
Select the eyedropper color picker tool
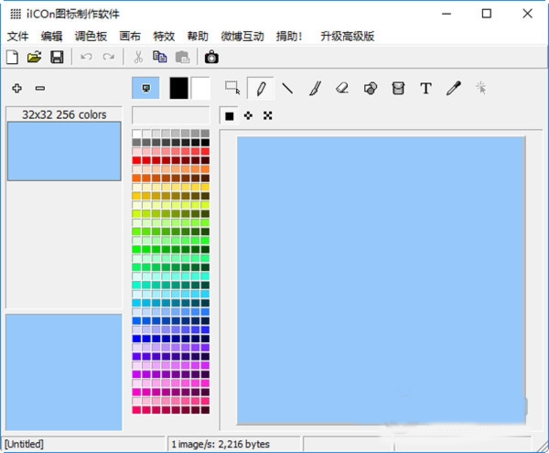pyautogui.click(x=453, y=88)
